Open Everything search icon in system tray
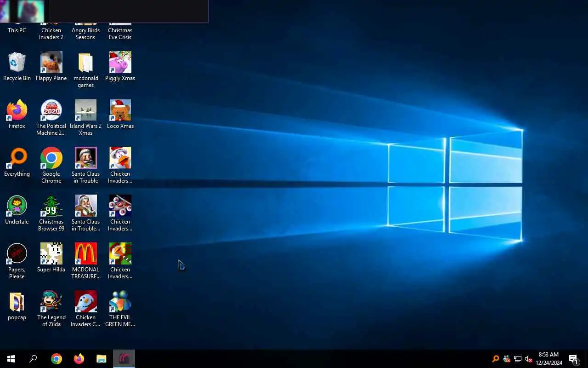 coord(496,359)
